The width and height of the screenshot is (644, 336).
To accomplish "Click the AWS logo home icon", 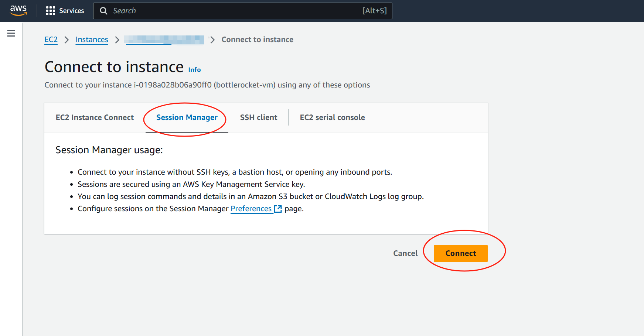I will coord(18,11).
